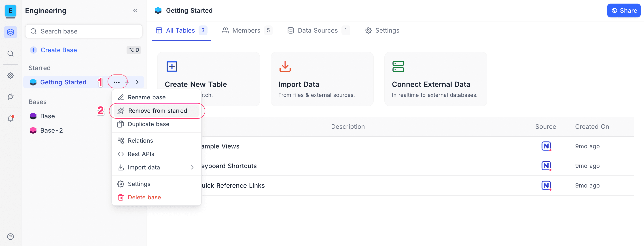Click three-dots menu on Getting Started base

click(117, 82)
